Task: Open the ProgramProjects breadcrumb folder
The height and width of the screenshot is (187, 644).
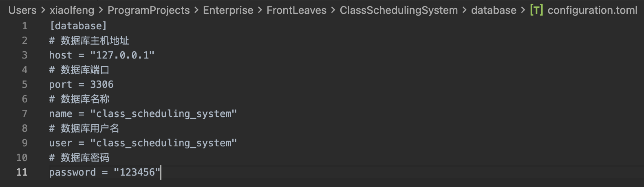Action: 148,10
